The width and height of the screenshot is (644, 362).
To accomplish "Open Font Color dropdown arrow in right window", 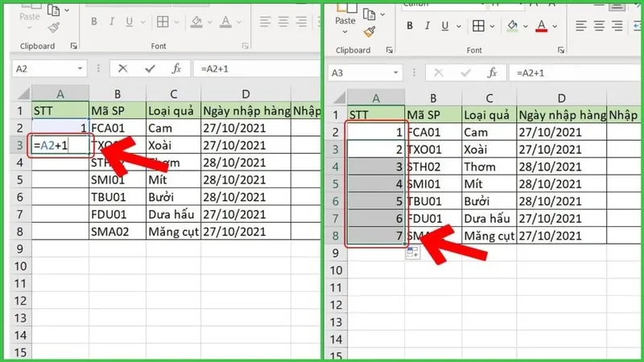I will pos(555,27).
